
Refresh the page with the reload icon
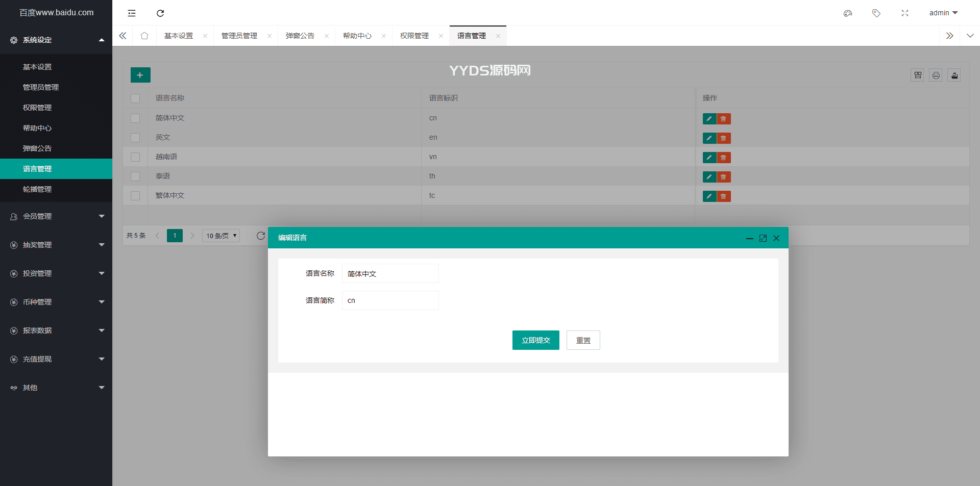160,13
